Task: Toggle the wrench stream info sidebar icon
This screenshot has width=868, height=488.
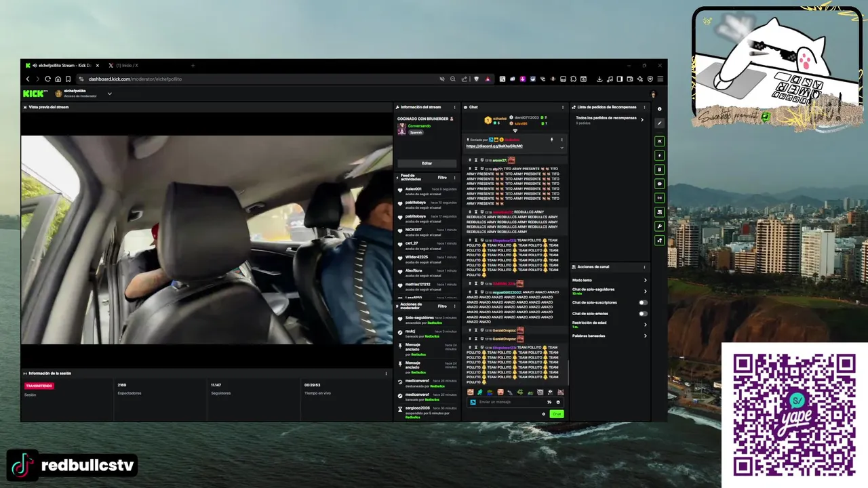Action: tap(659, 226)
